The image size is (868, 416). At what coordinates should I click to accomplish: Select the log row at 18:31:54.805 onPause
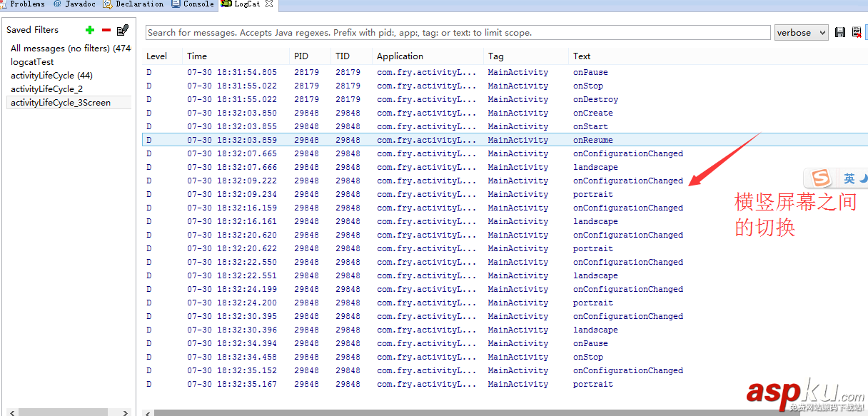point(505,72)
